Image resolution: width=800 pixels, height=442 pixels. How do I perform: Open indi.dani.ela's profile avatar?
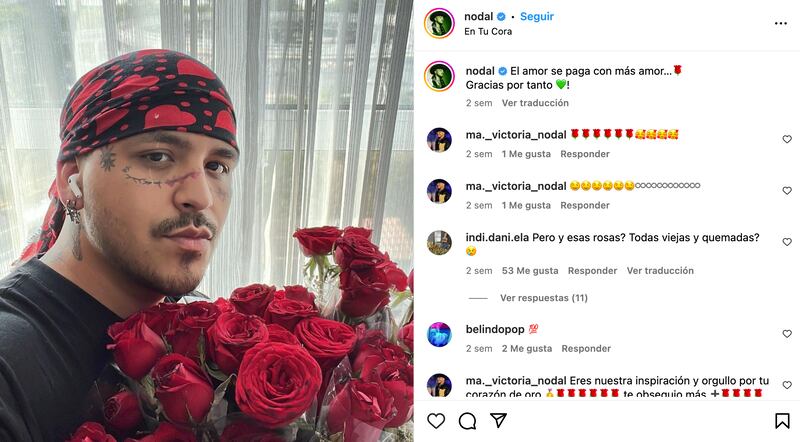(x=439, y=242)
